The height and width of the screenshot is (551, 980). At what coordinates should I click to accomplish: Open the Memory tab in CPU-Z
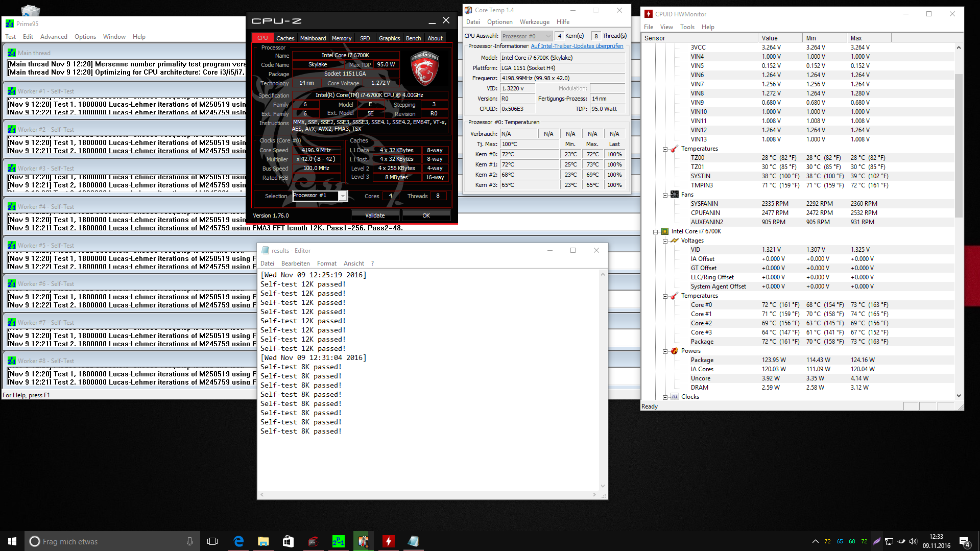[342, 38]
